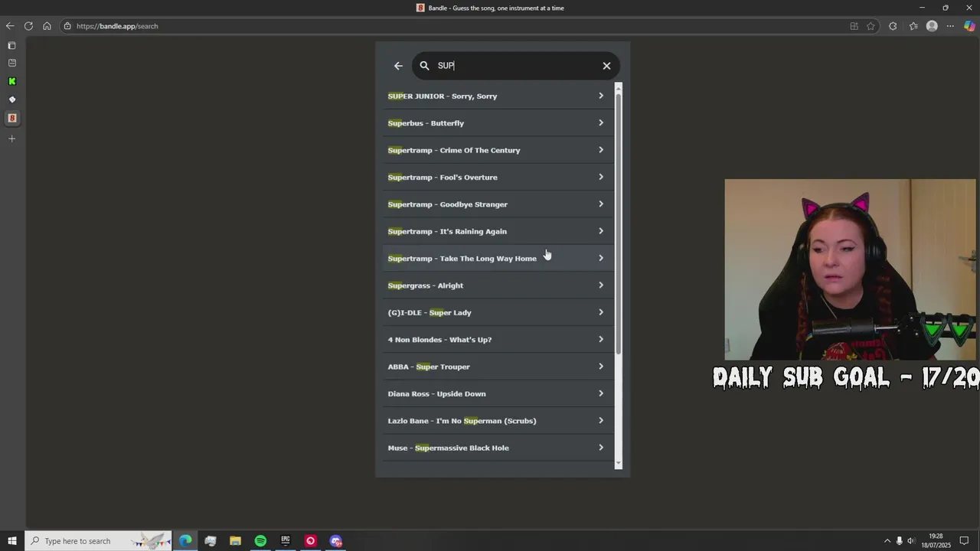Click the bandle.app/search address bar
The height and width of the screenshot is (551, 980).
coord(452,26)
